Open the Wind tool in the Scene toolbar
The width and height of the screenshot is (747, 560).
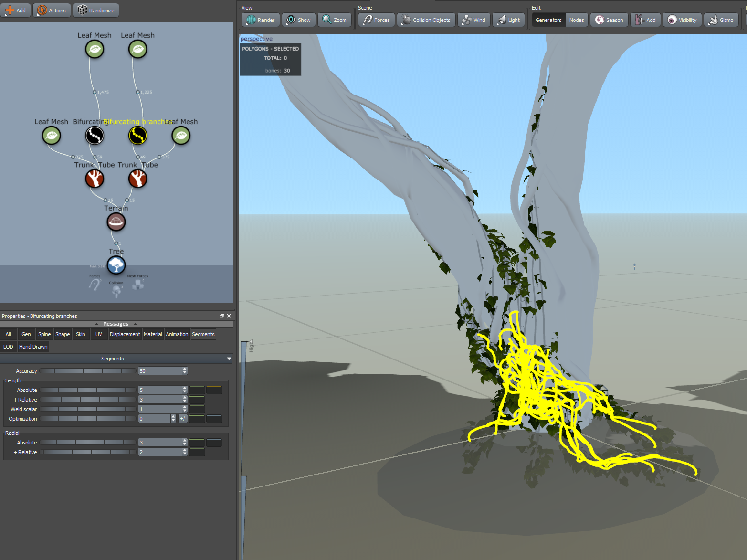[x=473, y=20]
